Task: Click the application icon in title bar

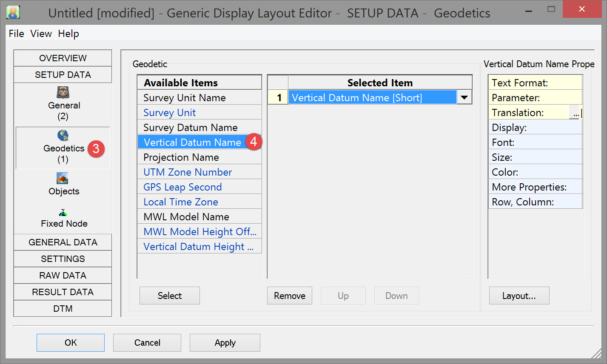Action: [13, 13]
